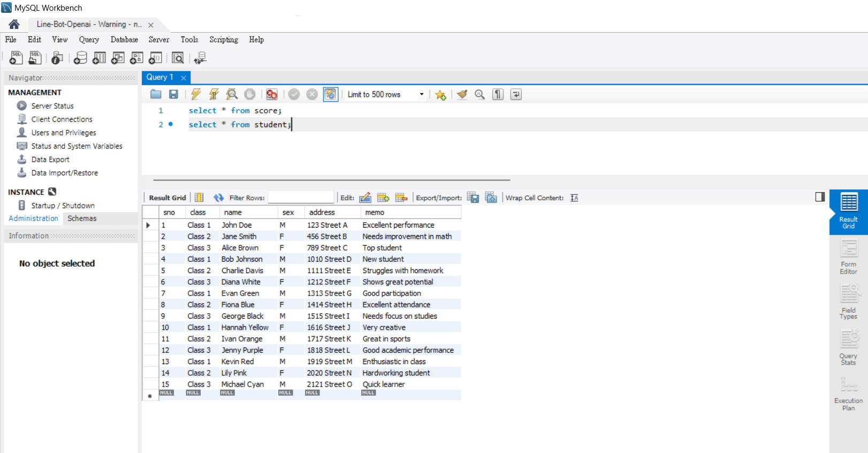Open Data Import/Restore in navigator
This screenshot has width=868, height=453.
(64, 173)
